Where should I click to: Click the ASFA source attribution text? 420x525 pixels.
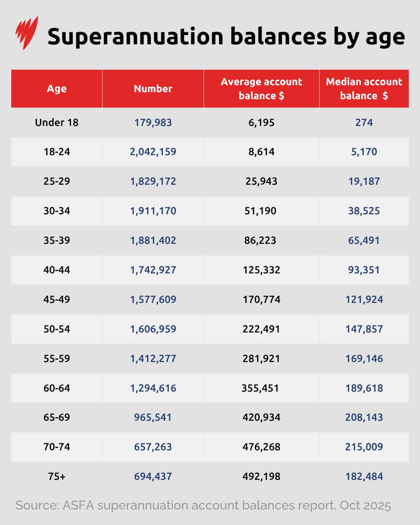[x=204, y=506]
